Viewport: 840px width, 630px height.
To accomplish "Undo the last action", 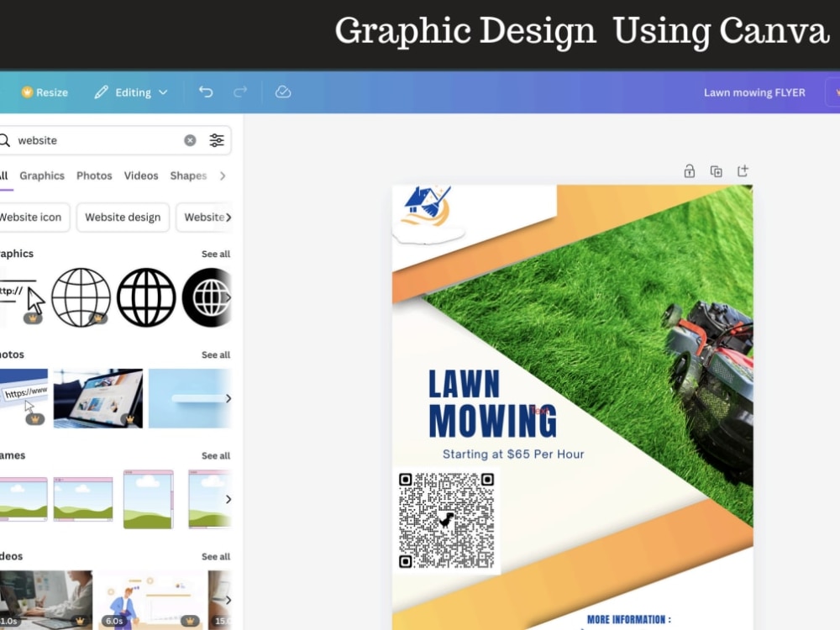I will pyautogui.click(x=206, y=92).
